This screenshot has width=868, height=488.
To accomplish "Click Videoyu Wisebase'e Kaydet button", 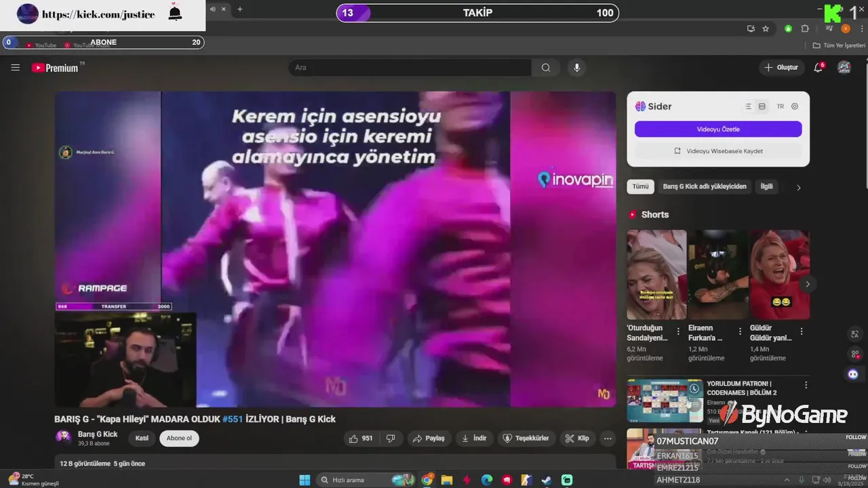I will pos(718,151).
